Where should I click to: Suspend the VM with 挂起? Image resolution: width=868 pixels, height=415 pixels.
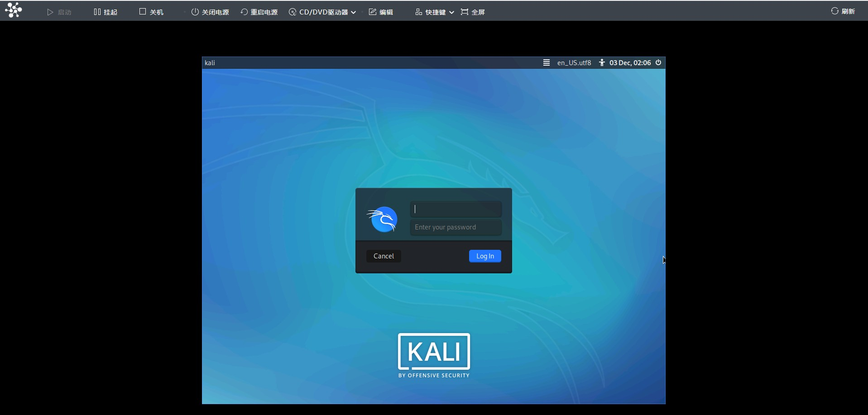point(106,12)
